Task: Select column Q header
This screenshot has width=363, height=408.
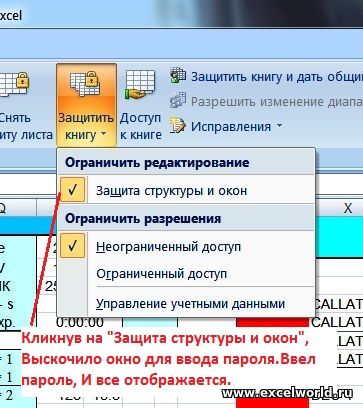Action: [x=3, y=208]
